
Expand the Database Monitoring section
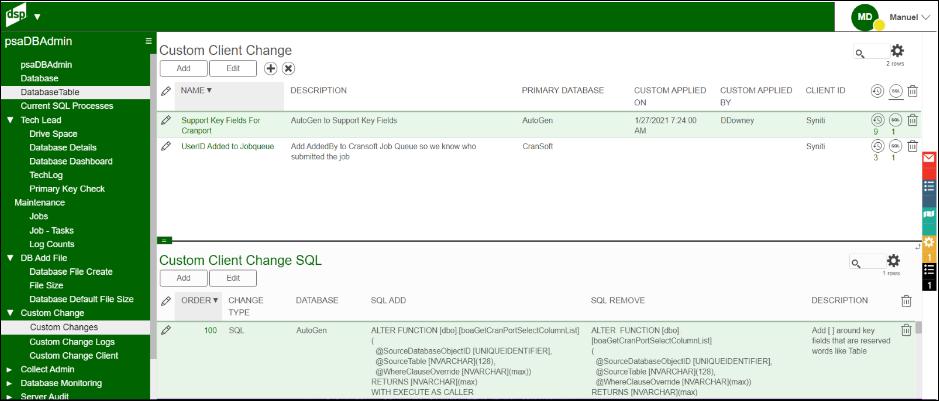point(10,383)
